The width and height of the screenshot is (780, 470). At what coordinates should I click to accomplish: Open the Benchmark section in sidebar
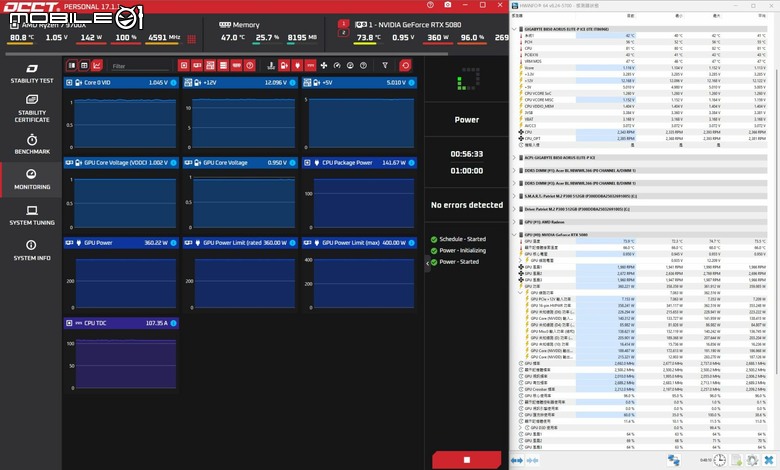pos(32,144)
